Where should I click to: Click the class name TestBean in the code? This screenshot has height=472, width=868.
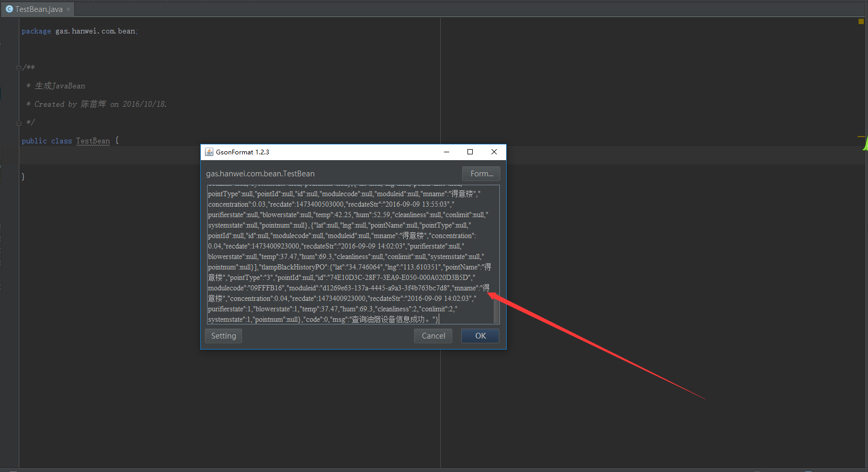click(x=93, y=141)
